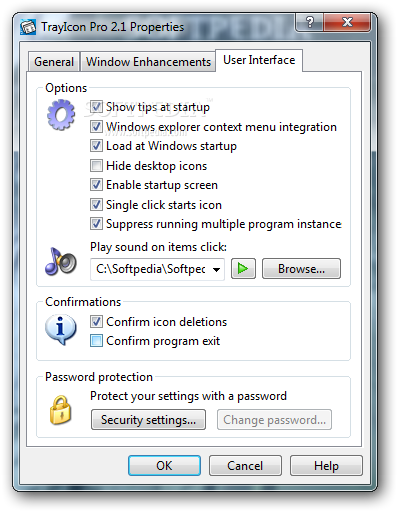Click the 'Options' group label
This screenshot has width=398, height=512.
pos(66,88)
